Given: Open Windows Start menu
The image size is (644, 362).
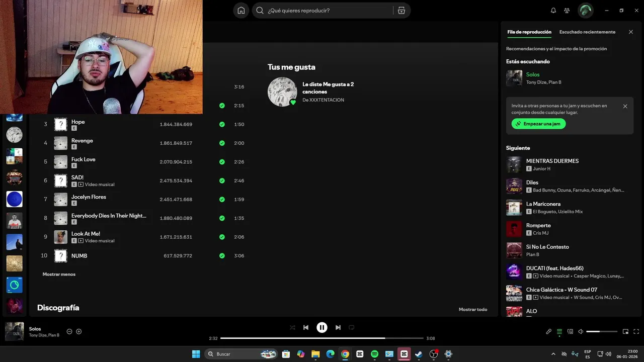Looking at the screenshot, I should [x=196, y=354].
